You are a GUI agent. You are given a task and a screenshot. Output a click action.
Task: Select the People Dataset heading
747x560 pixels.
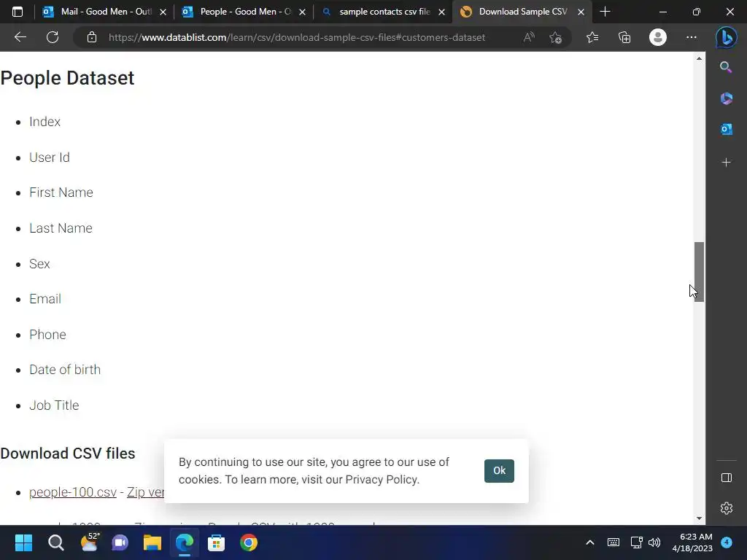coord(67,78)
